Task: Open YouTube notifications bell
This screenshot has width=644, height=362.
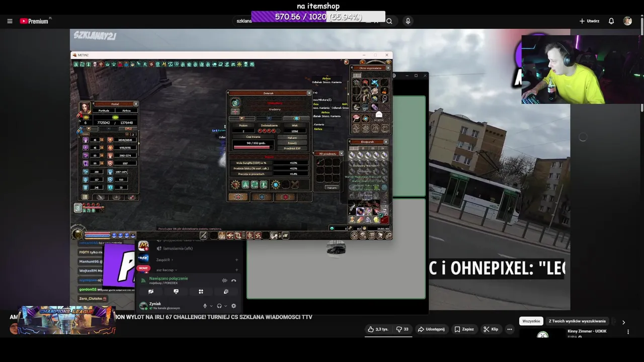Action: click(x=611, y=21)
